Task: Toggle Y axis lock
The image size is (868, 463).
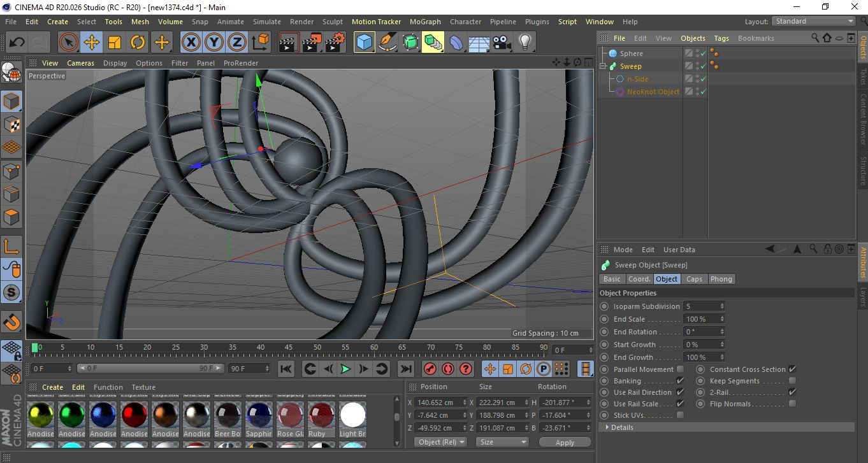Action: [214, 43]
